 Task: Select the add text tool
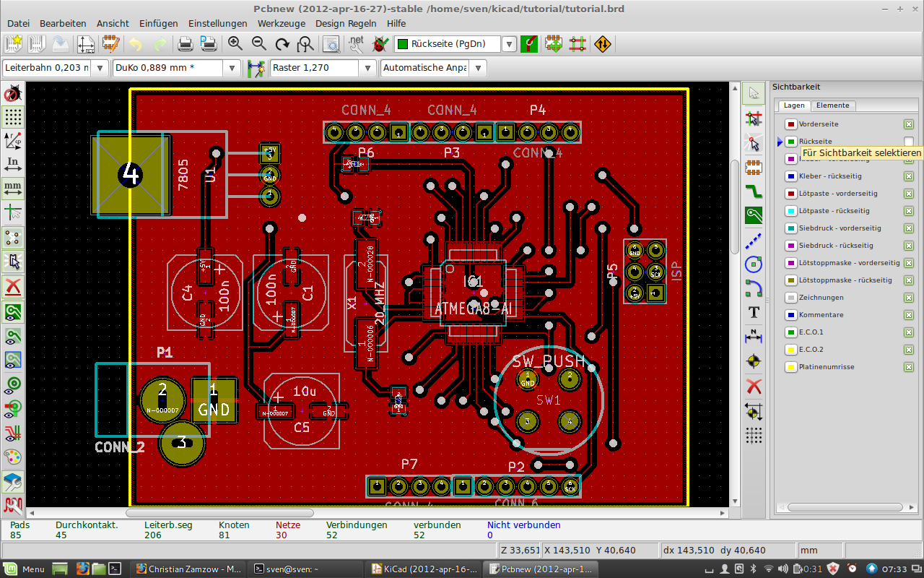pos(754,312)
